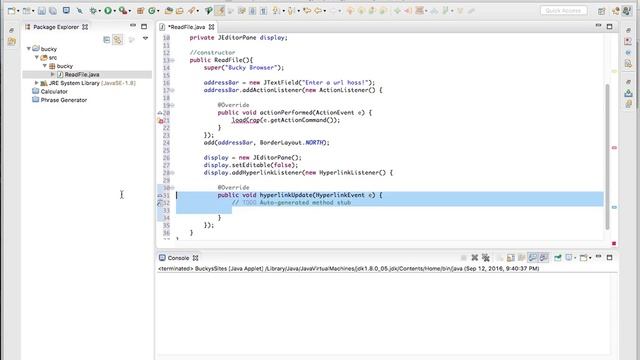Click Clear Console icon

click(499, 258)
